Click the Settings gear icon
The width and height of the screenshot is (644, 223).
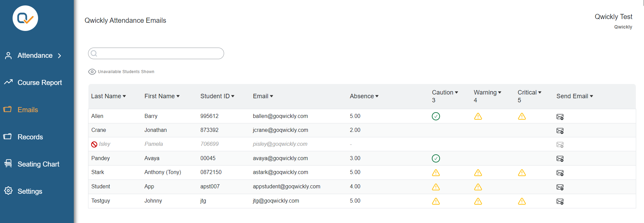point(9,191)
